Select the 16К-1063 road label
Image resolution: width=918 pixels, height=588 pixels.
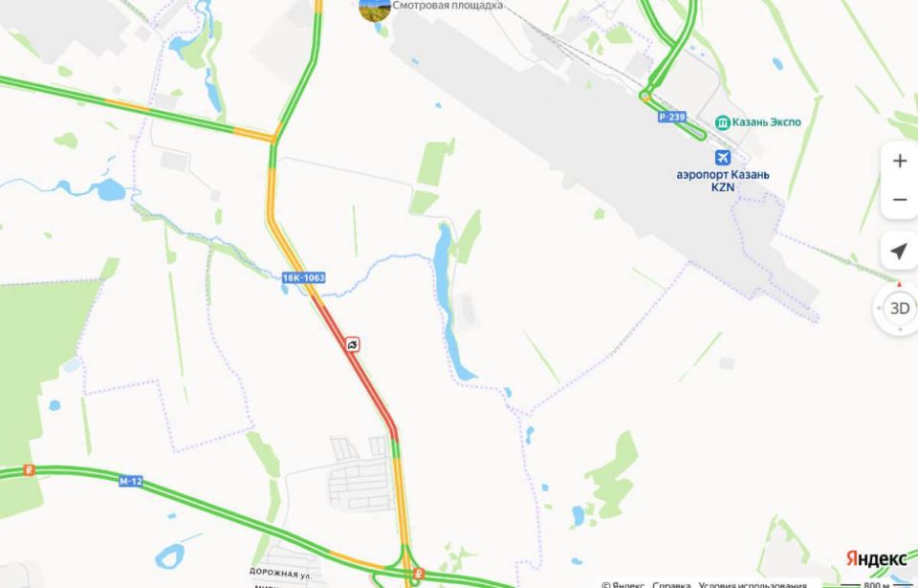(x=303, y=277)
